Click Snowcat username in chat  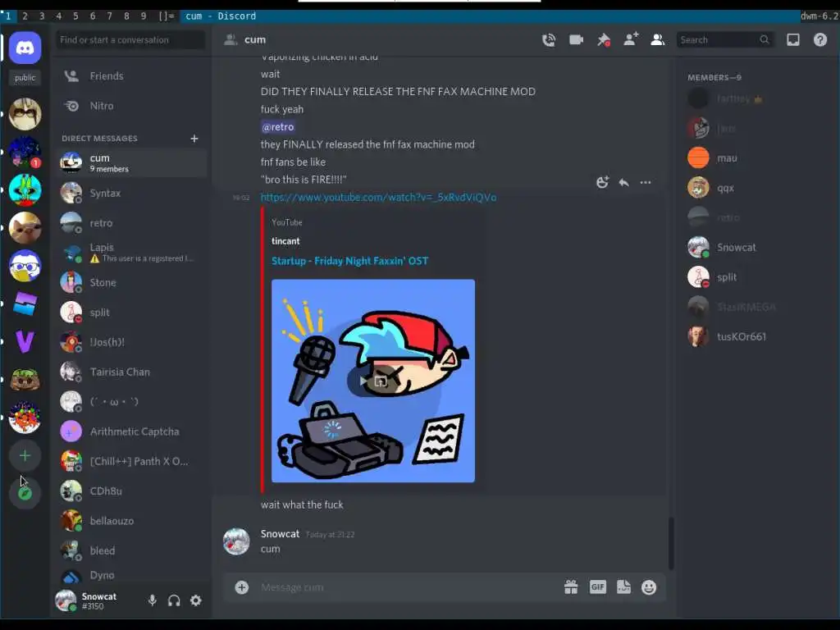coord(280,533)
